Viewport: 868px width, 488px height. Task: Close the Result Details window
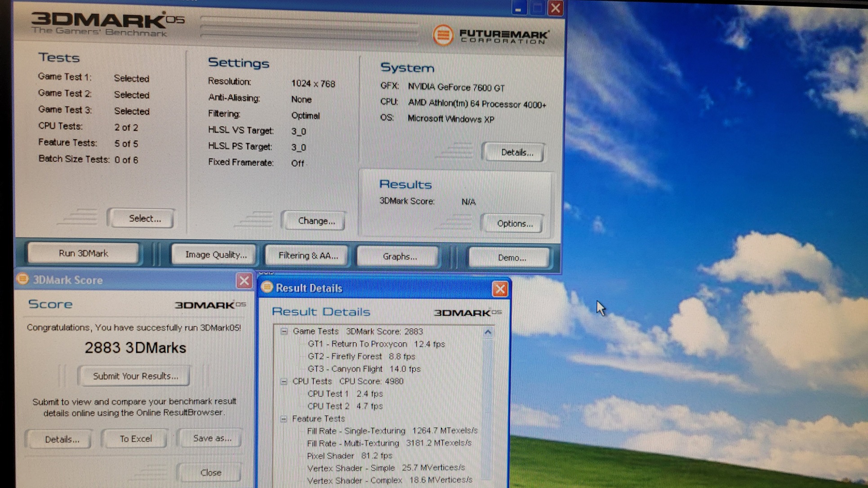499,289
